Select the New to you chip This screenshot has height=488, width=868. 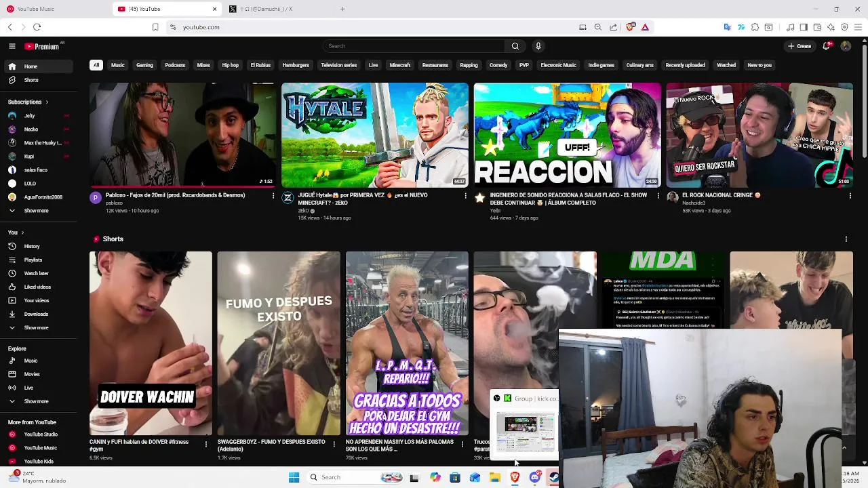pyautogui.click(x=759, y=65)
